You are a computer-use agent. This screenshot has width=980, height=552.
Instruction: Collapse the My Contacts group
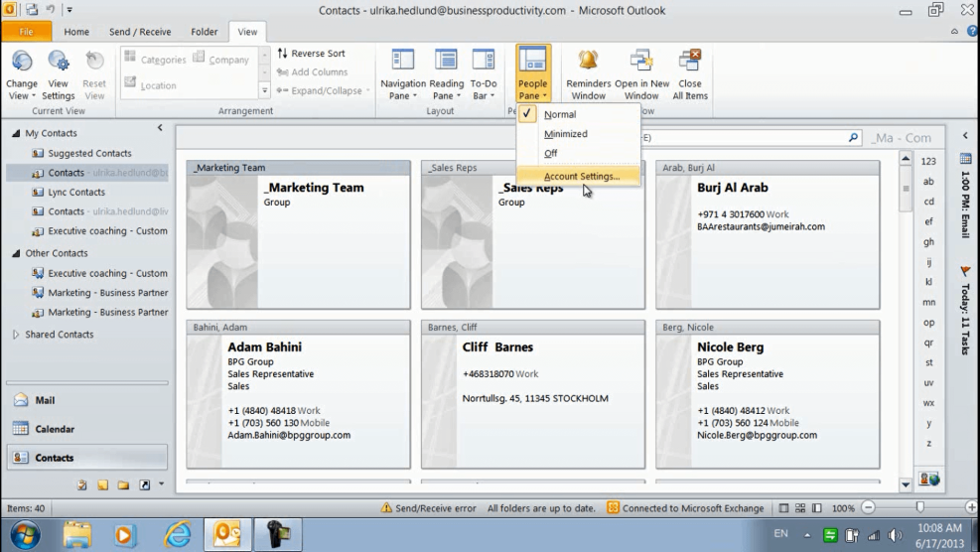[16, 134]
